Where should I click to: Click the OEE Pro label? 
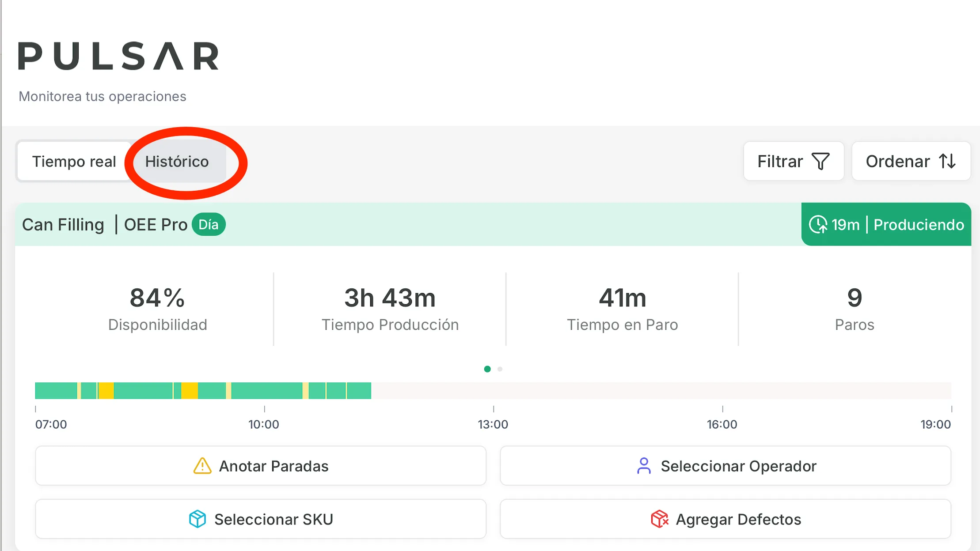pyautogui.click(x=156, y=225)
